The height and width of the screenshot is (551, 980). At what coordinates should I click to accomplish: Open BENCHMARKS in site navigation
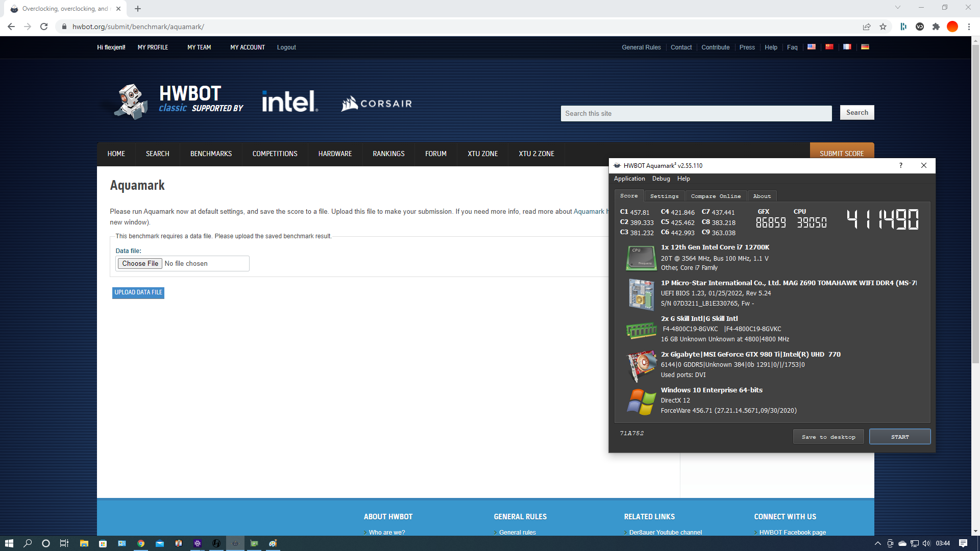coord(211,154)
